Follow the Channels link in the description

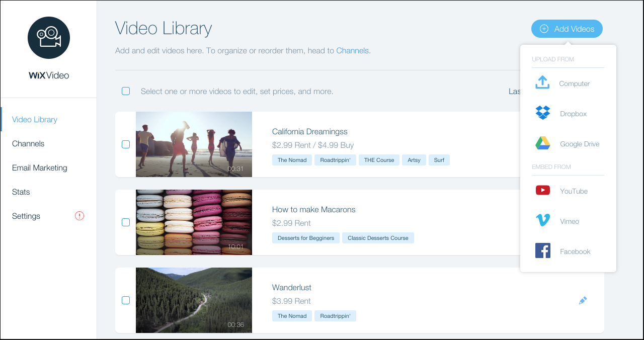[x=352, y=50]
